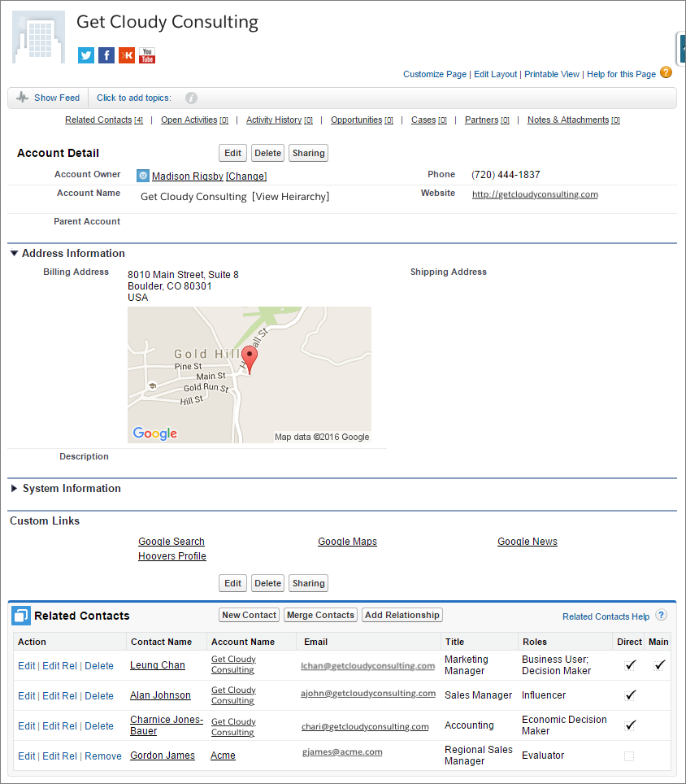Open the Klout social icon
Viewport: 686px width, 784px height.
coord(127,55)
